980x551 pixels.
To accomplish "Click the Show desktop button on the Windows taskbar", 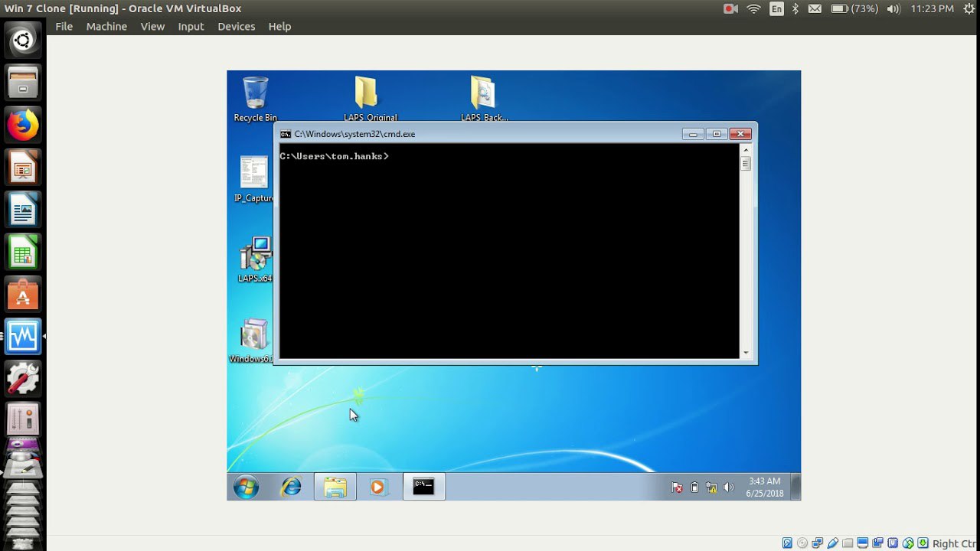I will coord(795,487).
